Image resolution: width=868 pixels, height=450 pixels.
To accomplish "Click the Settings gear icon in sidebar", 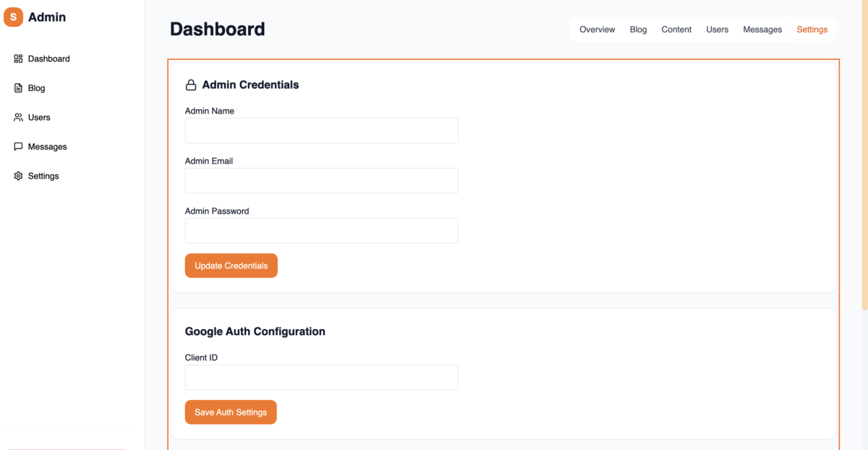I will click(17, 176).
